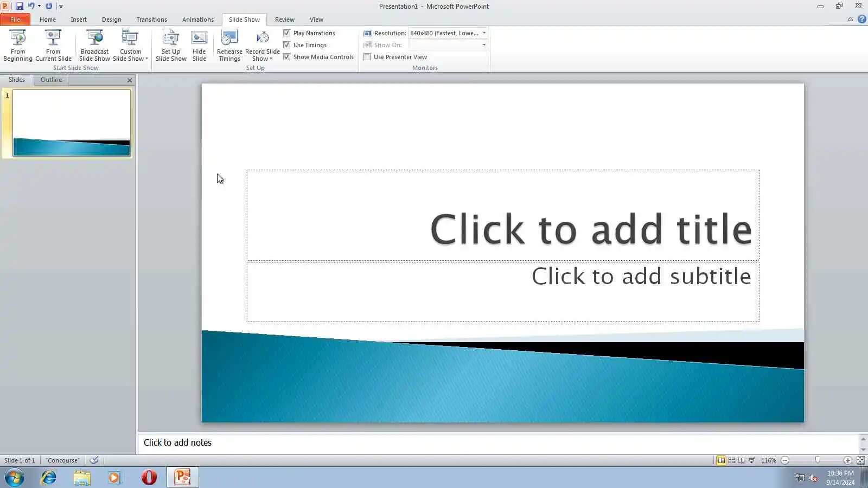Start slide show From Beginning
Screen dimensions: 868x488
18,46
